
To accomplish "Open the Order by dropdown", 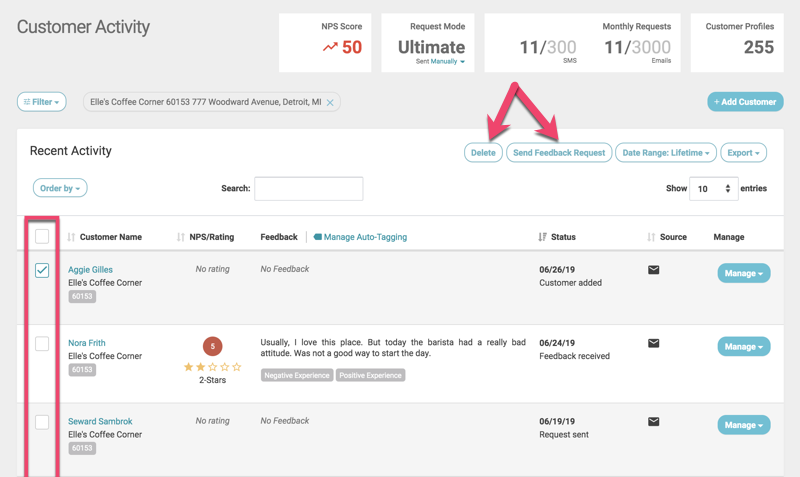I will pos(60,188).
